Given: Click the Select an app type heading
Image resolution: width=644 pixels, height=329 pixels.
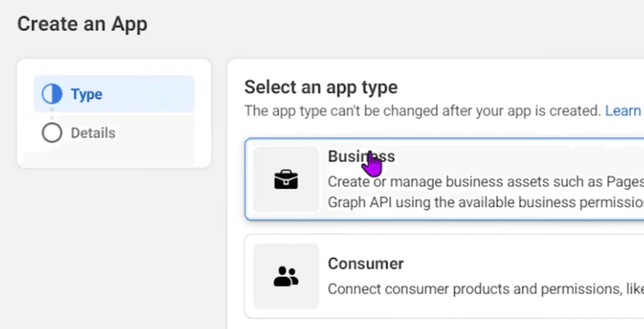Looking at the screenshot, I should 321,87.
